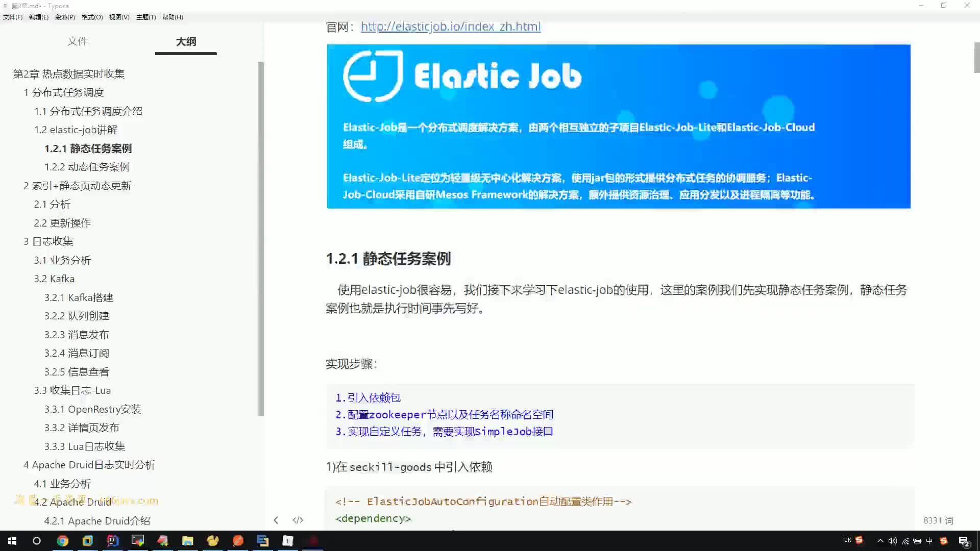This screenshot has height=551, width=980.
Task: Toggle source code mode icon
Action: coord(298,520)
